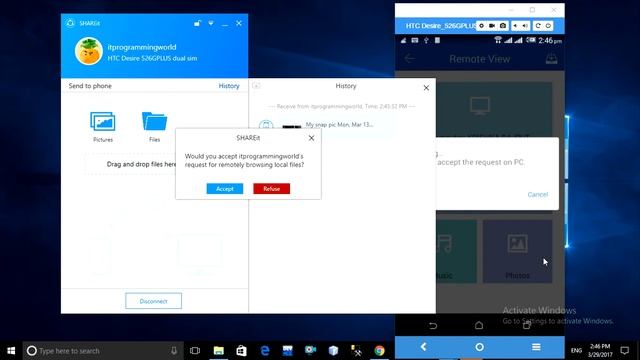Viewport: 640px width, 360px height.
Task: Click the Disconnect button in SHAREit
Action: pyautogui.click(x=153, y=301)
